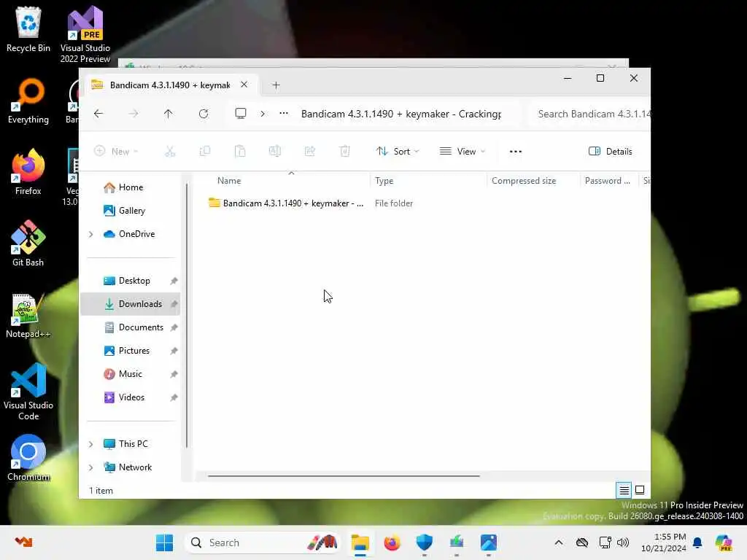Screen dimensions: 747x560
Task: Open the pinned Videos folder
Action: coord(131,397)
